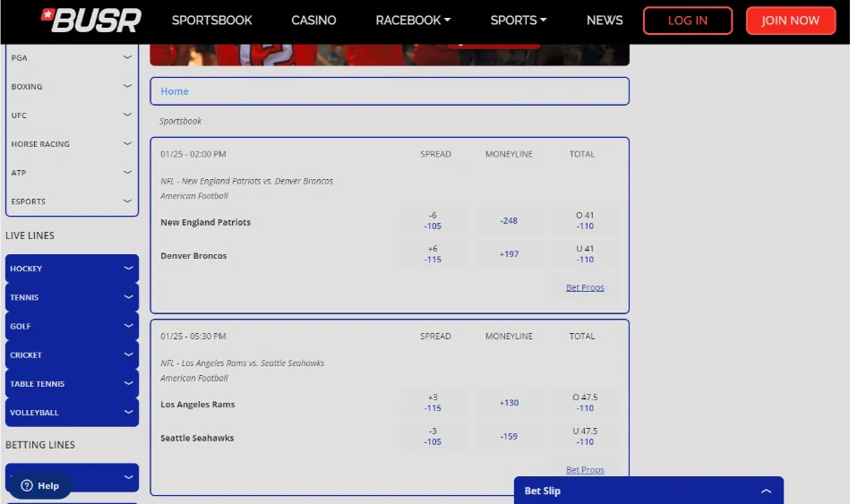Click Seattle Seahawks team name
Screen dimensions: 850x504
click(197, 438)
